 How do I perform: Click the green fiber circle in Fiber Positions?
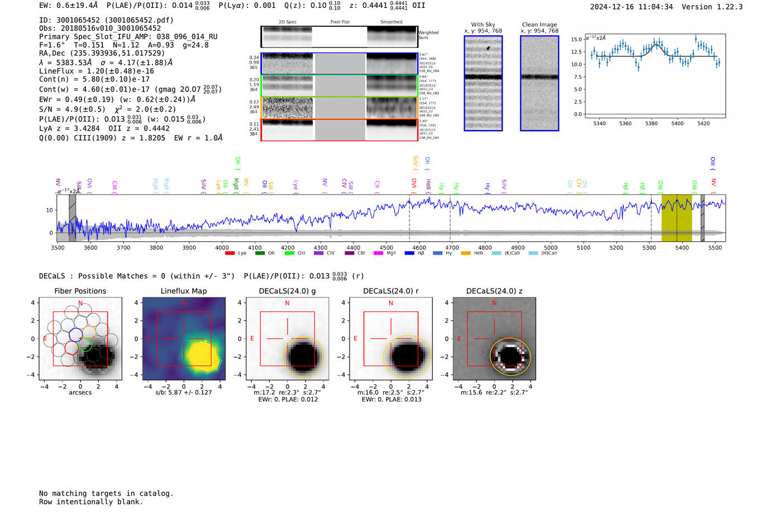click(85, 345)
